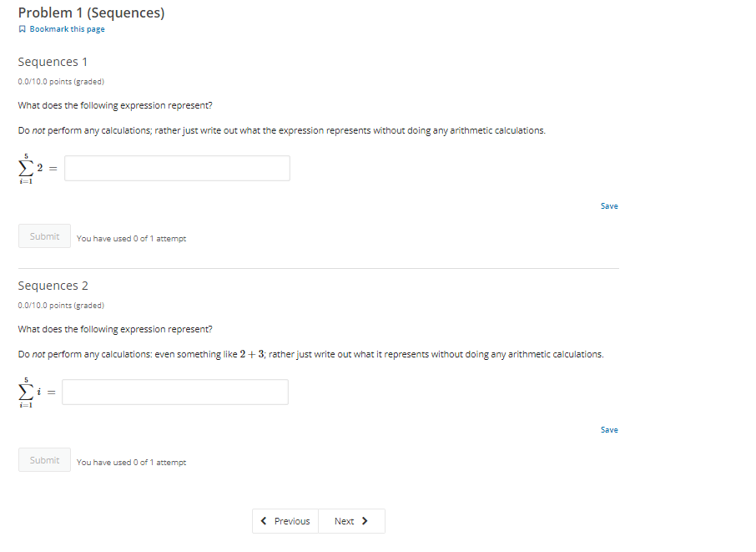This screenshot has width=756, height=552.
Task: Click the bookmark flag icon
Action: (x=21, y=28)
